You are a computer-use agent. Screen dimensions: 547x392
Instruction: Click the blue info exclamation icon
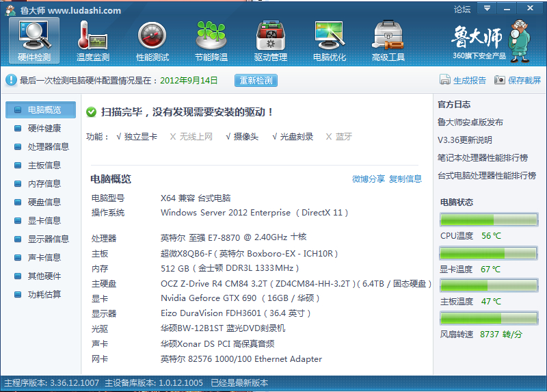[x=11, y=80]
